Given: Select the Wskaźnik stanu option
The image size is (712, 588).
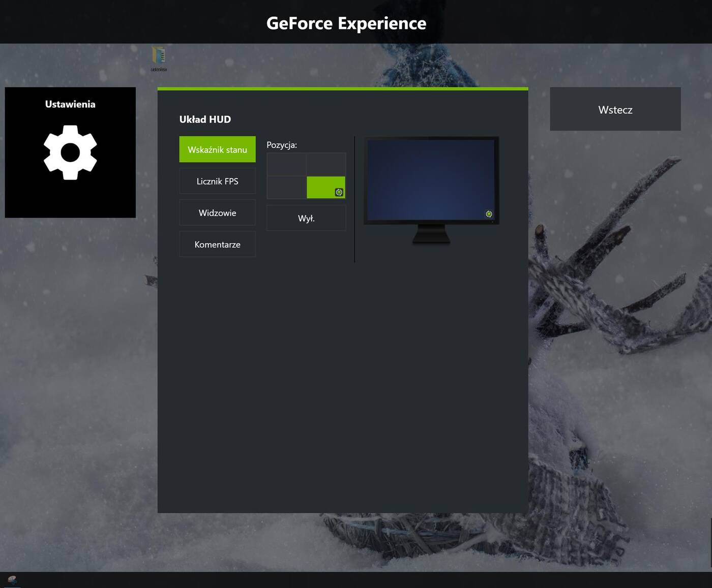Looking at the screenshot, I should tap(217, 149).
